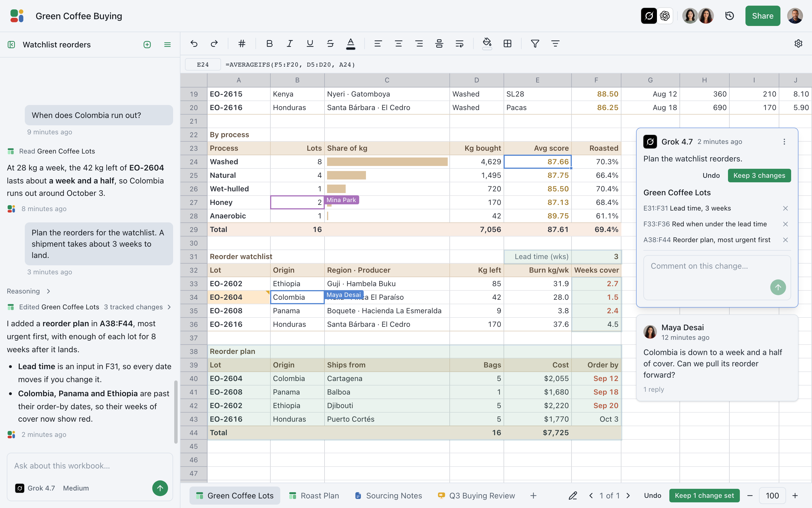812x508 pixels.
Task: Toggle text wrapping
Action: [460, 44]
